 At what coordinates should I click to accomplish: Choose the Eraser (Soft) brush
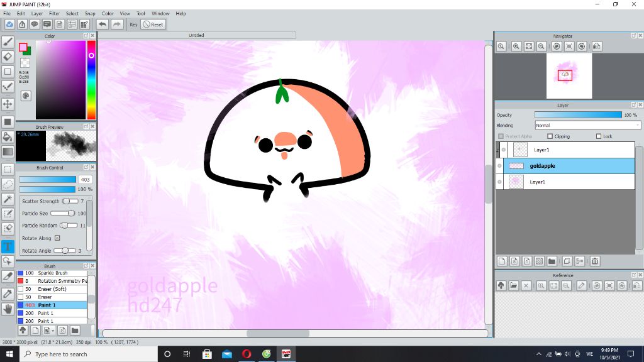[52, 289]
